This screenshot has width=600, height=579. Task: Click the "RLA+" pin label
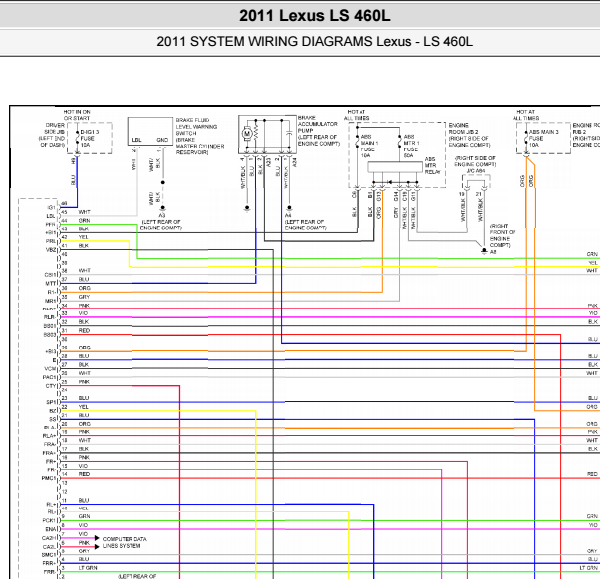pyautogui.click(x=49, y=436)
